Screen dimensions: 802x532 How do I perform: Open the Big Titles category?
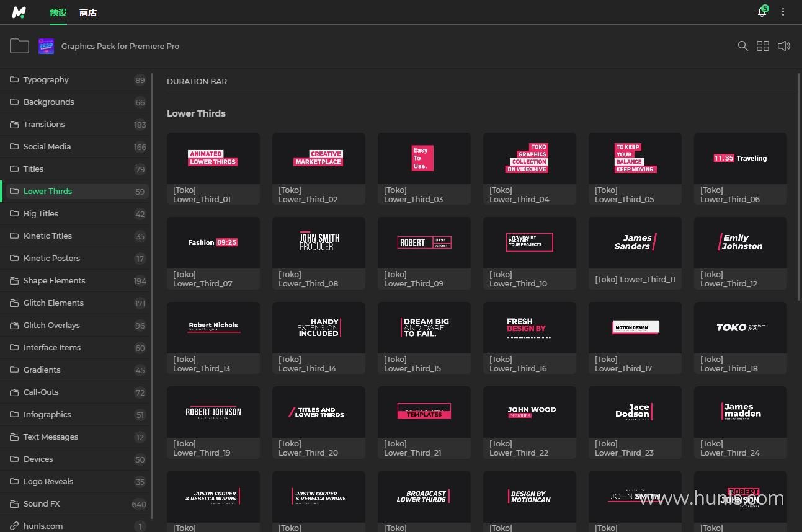[x=74, y=213]
